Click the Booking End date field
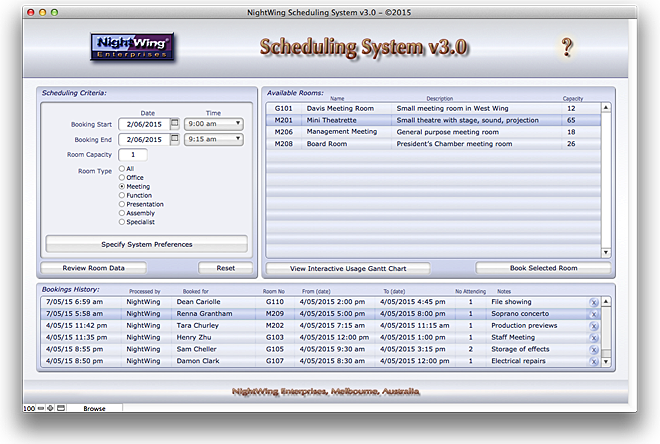The width and height of the screenshot is (660, 444). (144, 139)
